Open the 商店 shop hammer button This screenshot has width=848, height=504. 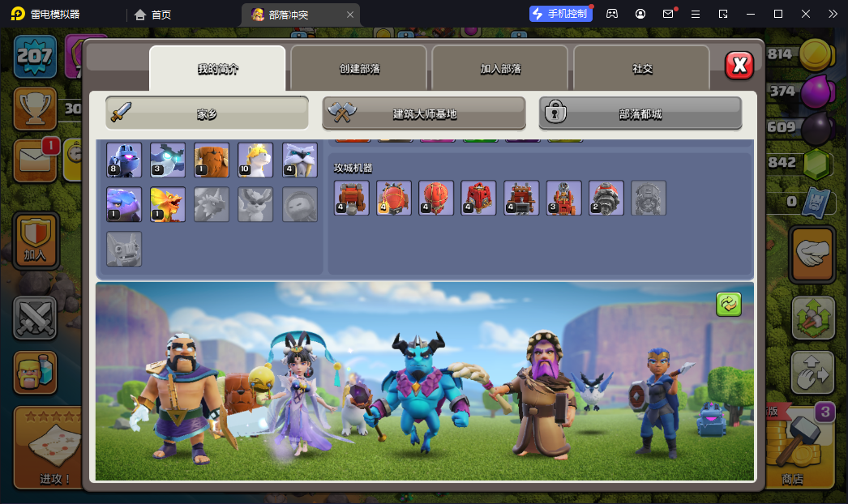pyautogui.click(x=800, y=448)
